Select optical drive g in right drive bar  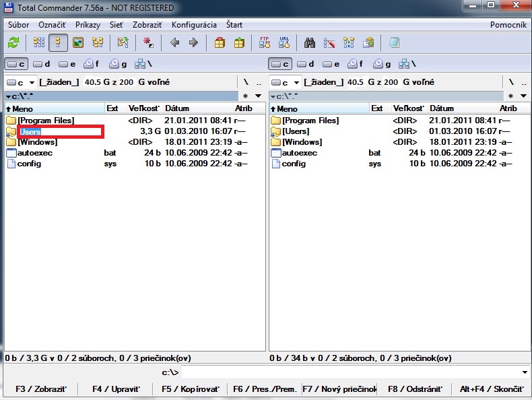click(x=382, y=64)
